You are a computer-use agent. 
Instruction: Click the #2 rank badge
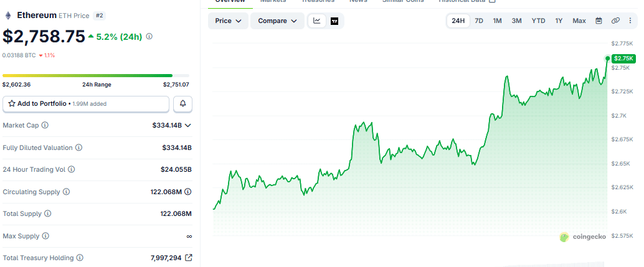99,16
